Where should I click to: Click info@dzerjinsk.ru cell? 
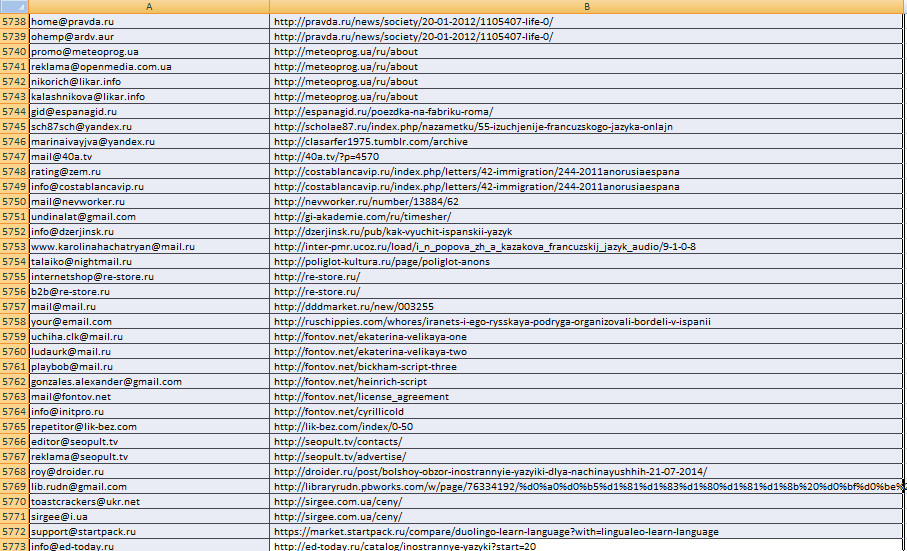click(149, 231)
